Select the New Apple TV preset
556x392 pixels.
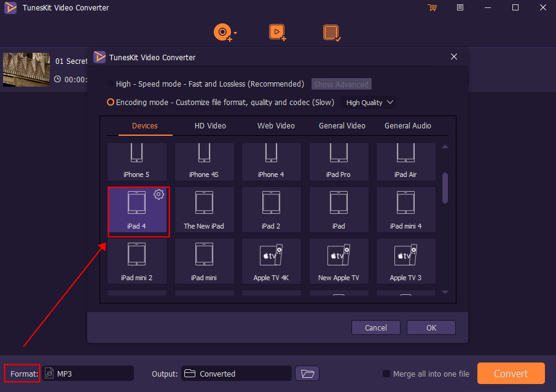click(x=339, y=262)
